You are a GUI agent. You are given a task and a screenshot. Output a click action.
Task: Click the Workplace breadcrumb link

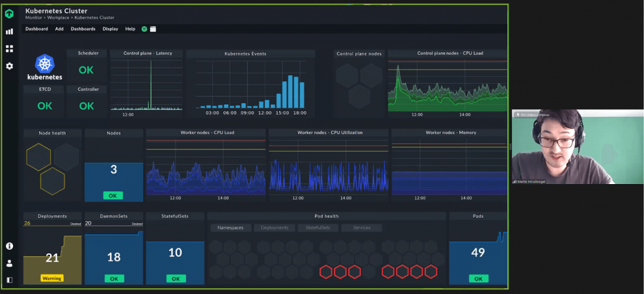pos(58,18)
